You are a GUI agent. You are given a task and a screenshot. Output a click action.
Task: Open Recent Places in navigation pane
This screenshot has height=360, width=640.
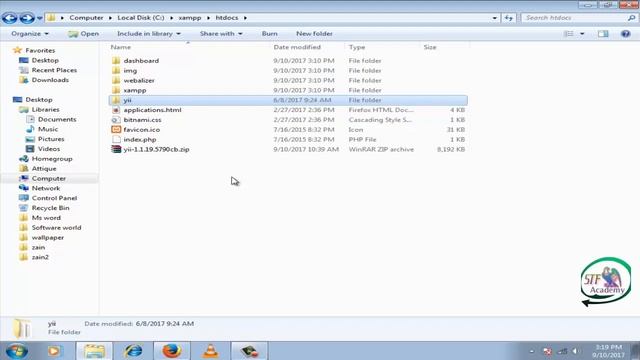(54, 70)
